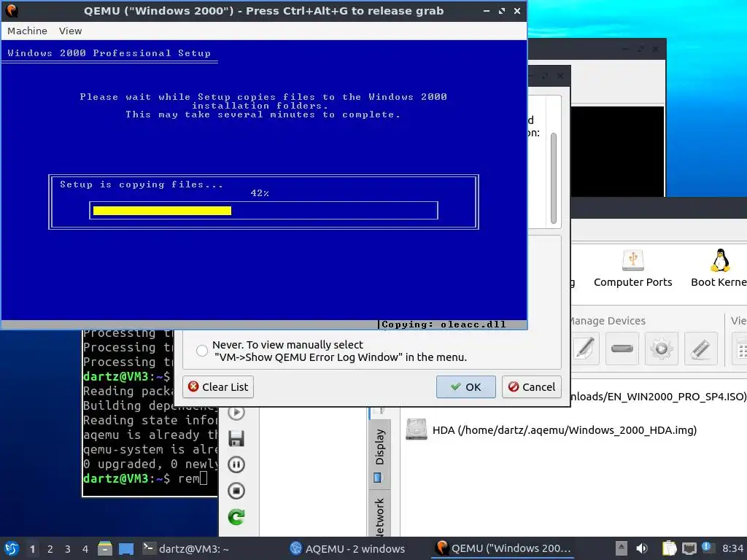Image resolution: width=747 pixels, height=560 pixels.
Task: Switch to workspace 4
Action: [x=85, y=549]
